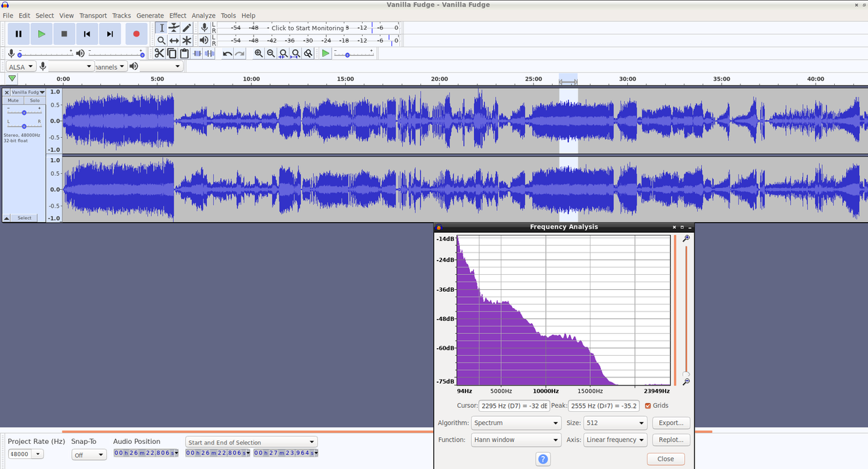Open the Algorithm Spectrum dropdown
868x469 pixels.
click(x=515, y=423)
